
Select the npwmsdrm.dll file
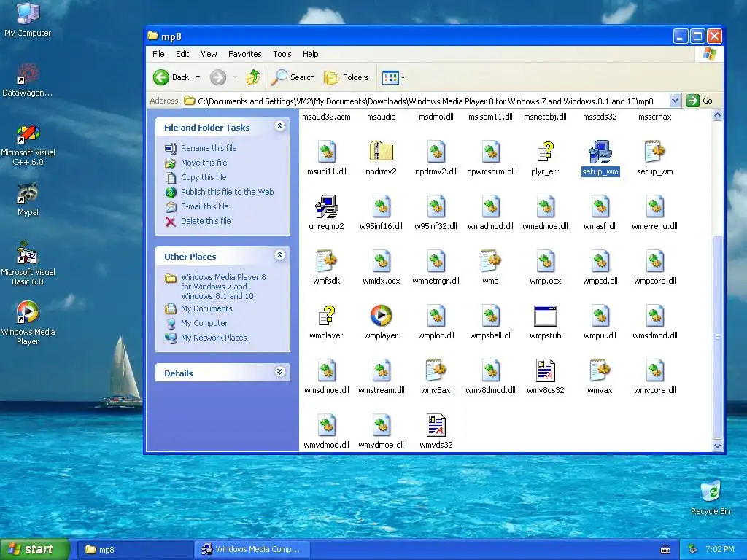[x=491, y=158]
